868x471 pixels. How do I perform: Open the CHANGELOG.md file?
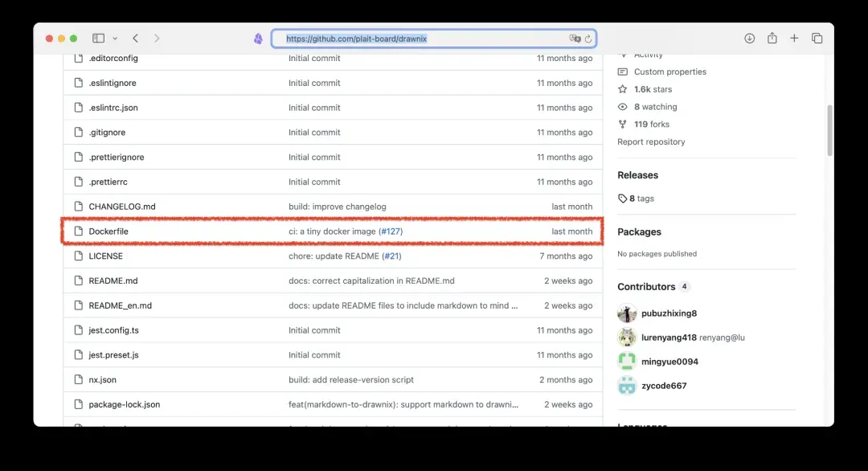122,207
